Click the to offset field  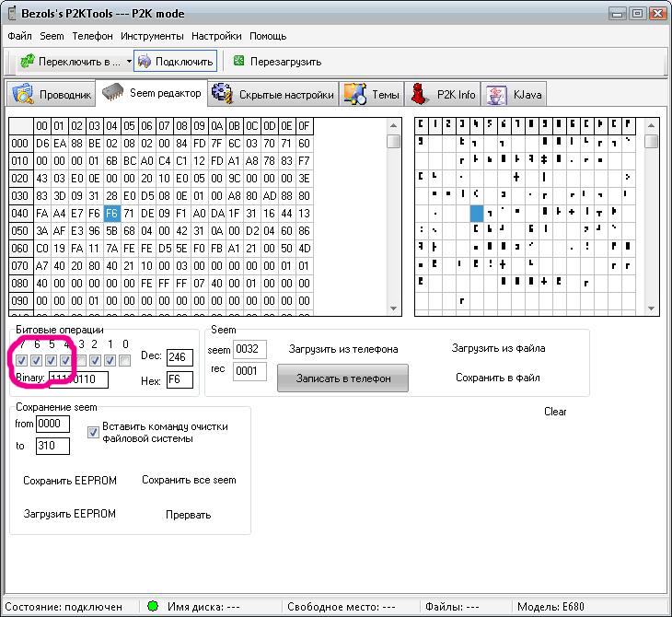point(52,446)
